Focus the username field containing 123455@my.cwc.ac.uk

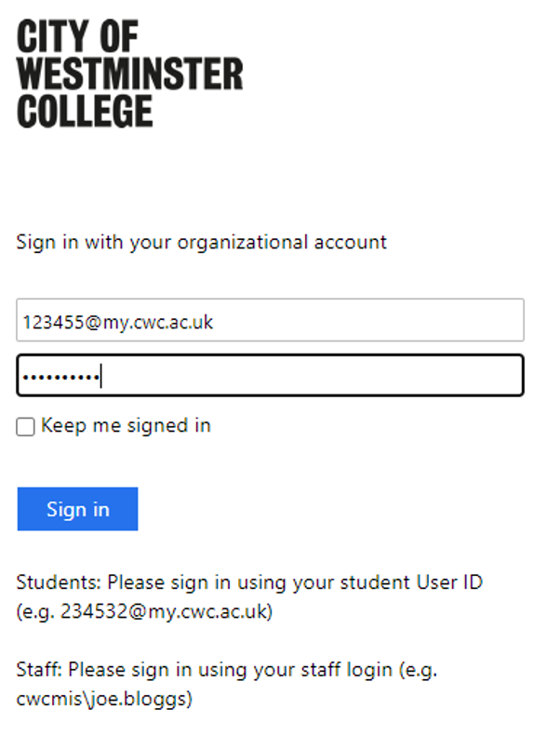click(271, 320)
